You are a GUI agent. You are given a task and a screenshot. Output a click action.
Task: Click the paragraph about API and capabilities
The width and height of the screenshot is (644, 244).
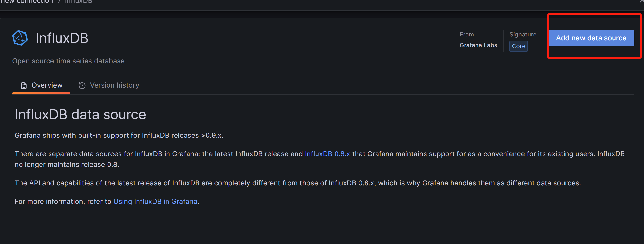point(297,183)
